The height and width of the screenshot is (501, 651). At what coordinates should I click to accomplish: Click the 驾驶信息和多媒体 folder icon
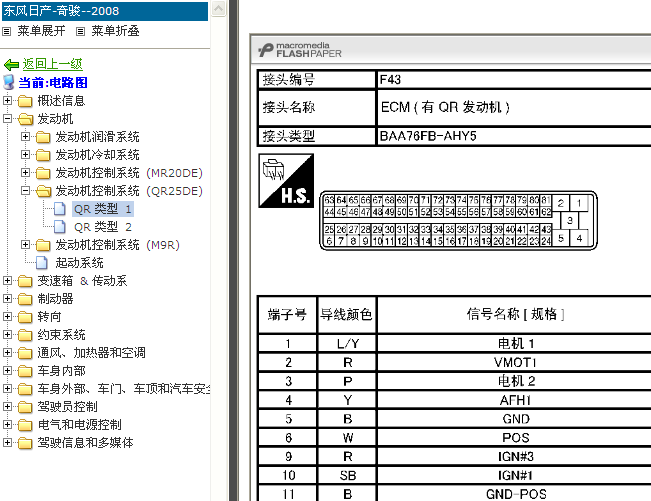click(25, 443)
